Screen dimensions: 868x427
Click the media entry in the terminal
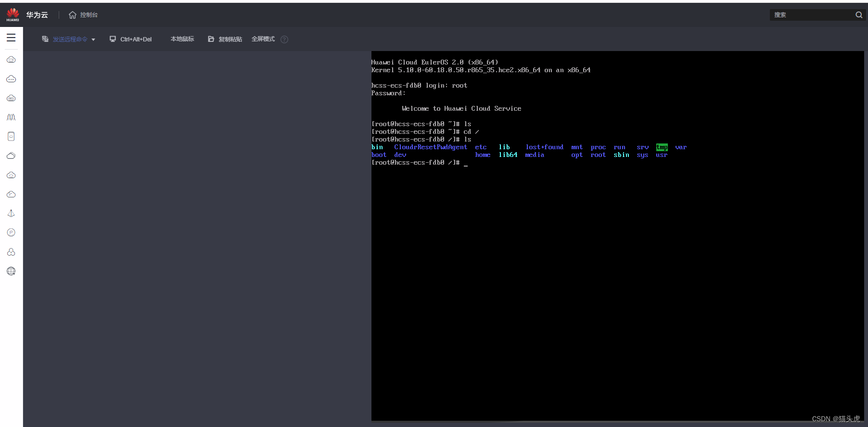pyautogui.click(x=535, y=155)
